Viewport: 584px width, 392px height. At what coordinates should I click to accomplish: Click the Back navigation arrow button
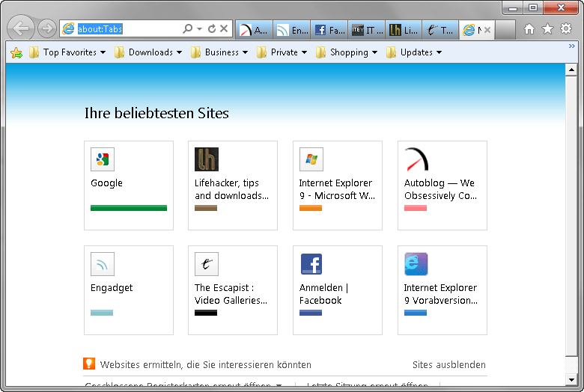tap(22, 29)
